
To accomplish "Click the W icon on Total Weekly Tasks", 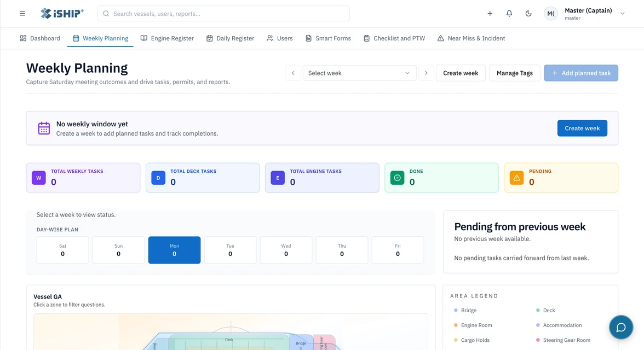I will coord(38,178).
